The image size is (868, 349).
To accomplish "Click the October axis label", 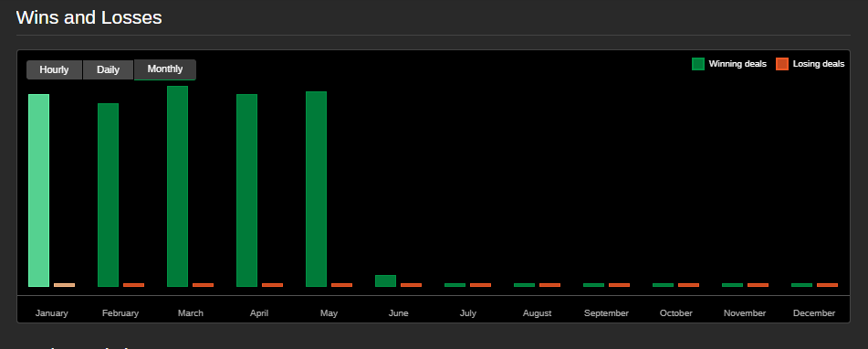I will pyautogui.click(x=676, y=313).
